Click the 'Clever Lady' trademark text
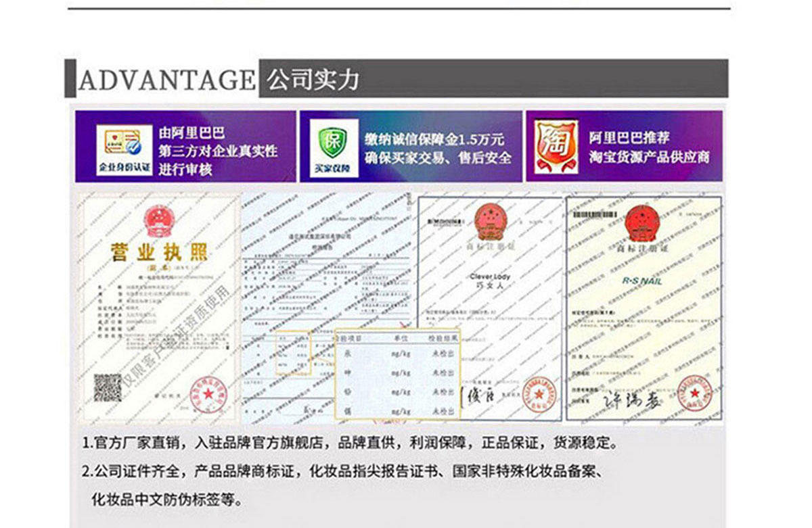 tap(490, 277)
